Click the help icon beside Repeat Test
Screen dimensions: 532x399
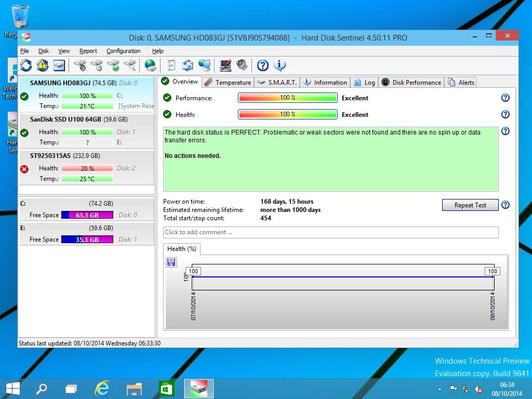505,205
